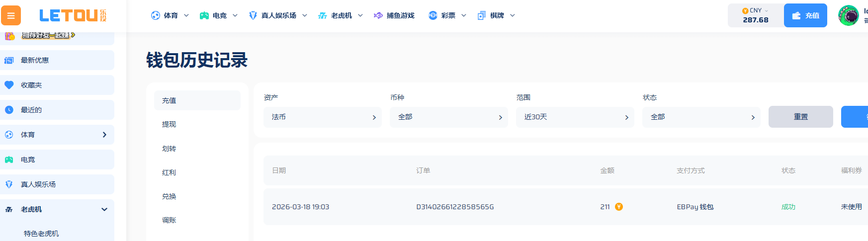Screen dimensions: 868x241
Task: Click the 重置 reset button
Action: [x=801, y=117]
